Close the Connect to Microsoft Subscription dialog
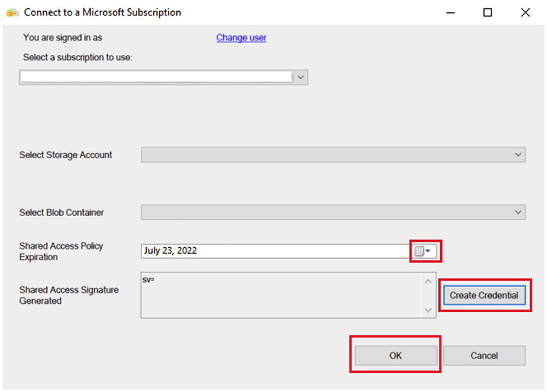Screen dimensions: 547x392 pyautogui.click(x=525, y=12)
